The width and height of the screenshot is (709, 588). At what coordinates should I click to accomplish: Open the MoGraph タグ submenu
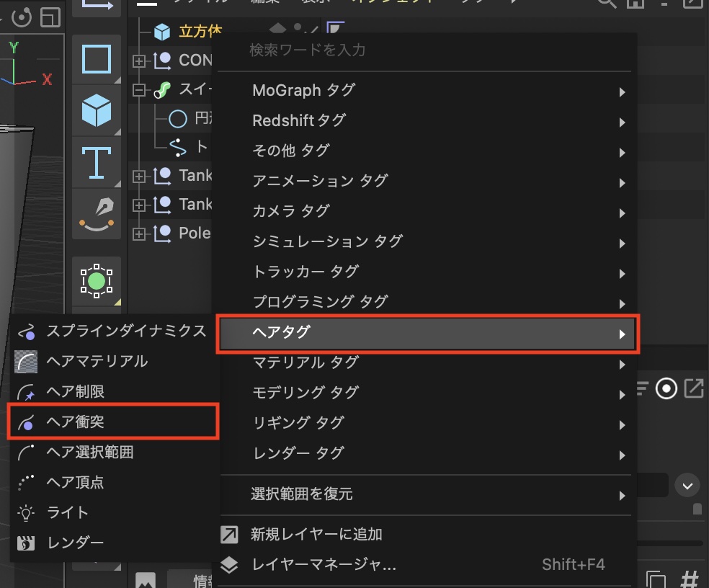428,91
